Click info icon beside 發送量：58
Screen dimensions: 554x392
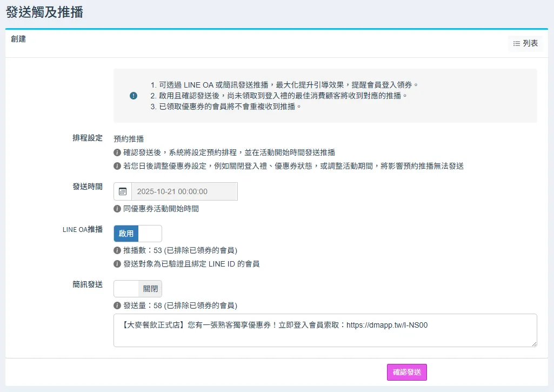pyautogui.click(x=117, y=305)
